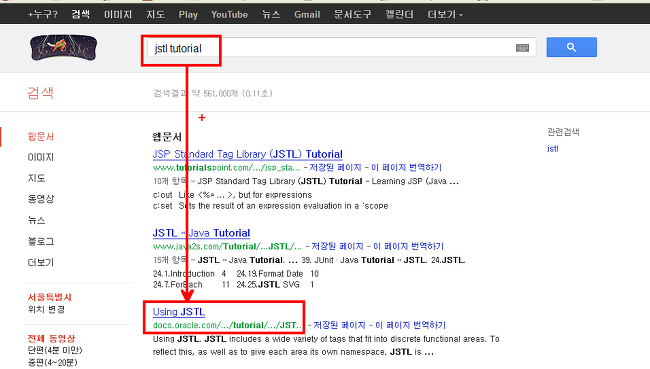Open 지도 in the top black bar
The width and height of the screenshot is (650, 369).
click(x=155, y=15)
